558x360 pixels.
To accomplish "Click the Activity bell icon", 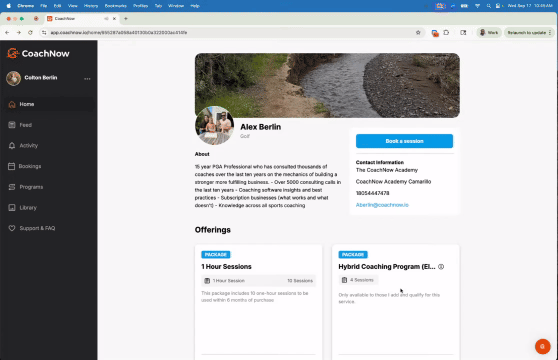I will [x=12, y=145].
